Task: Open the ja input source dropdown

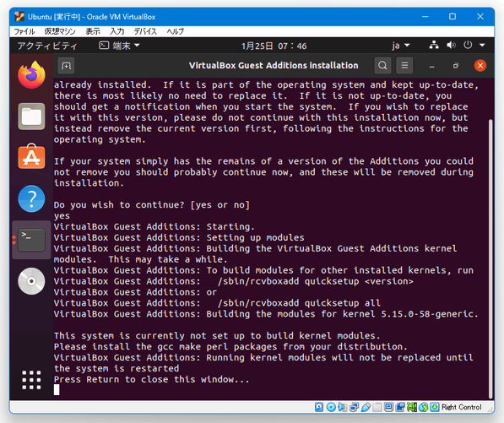Action: 400,46
